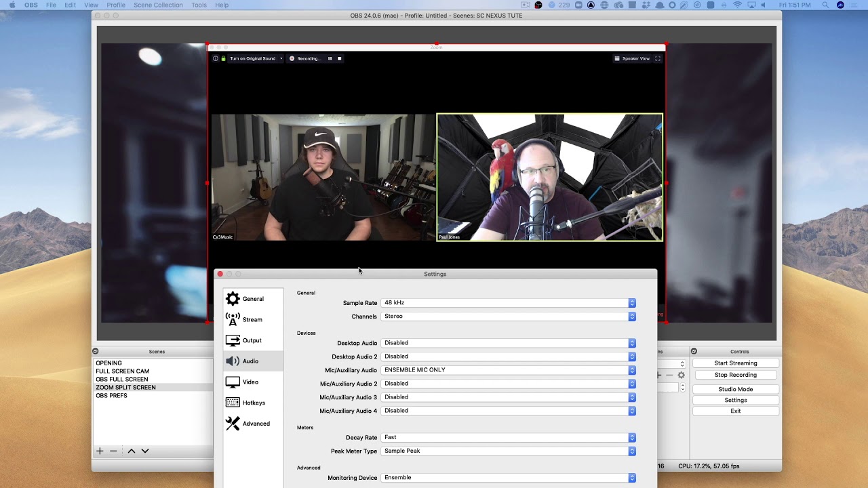Move scene up with arrow icon
This screenshot has height=488, width=868.
[132, 451]
